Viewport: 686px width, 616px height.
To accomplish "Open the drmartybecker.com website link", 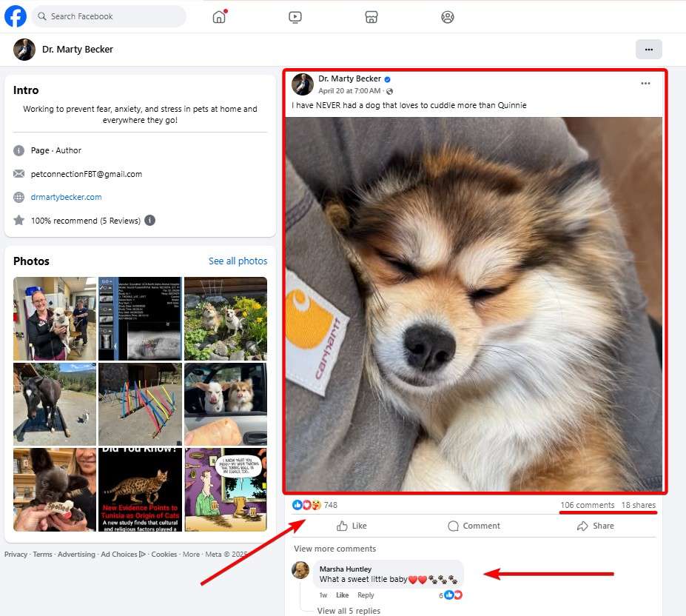I will 66,196.
